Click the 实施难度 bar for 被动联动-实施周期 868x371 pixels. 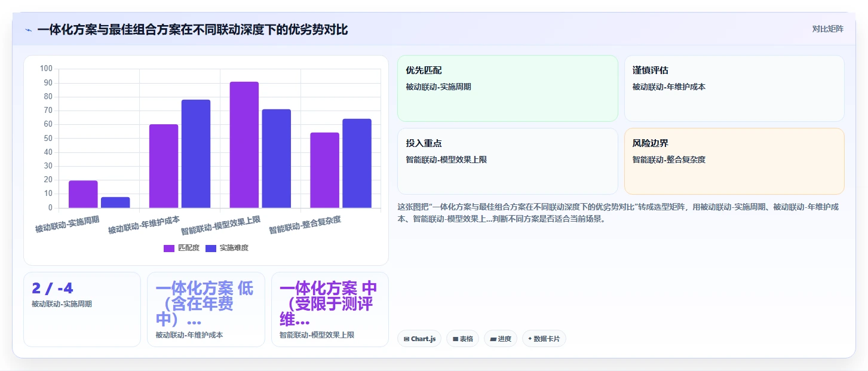[115, 203]
